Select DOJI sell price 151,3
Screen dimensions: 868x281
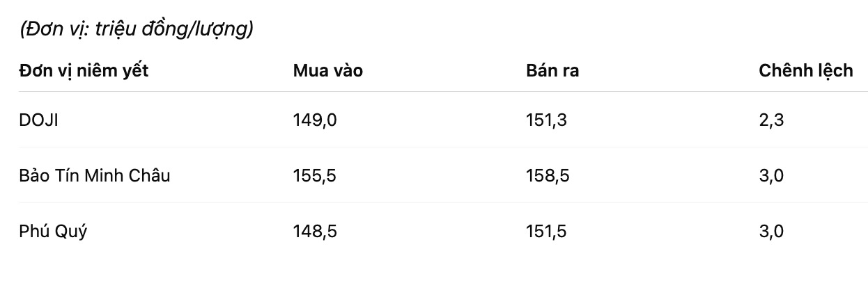[546, 120]
